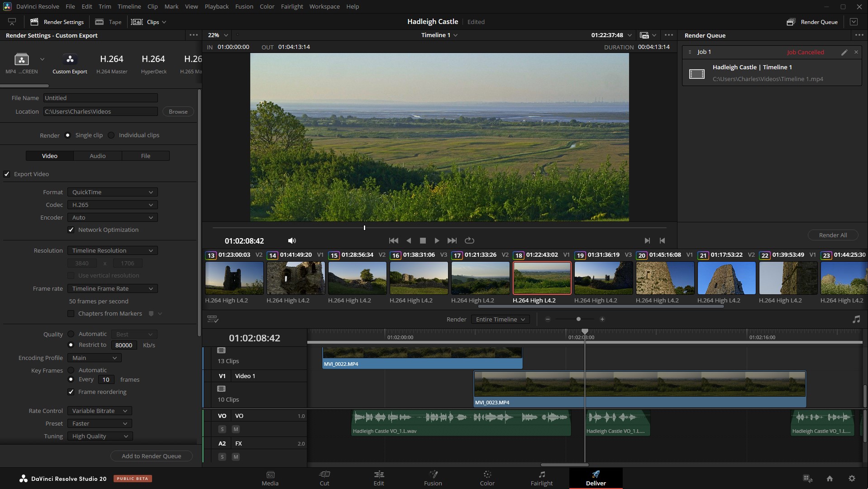
Task: Remove Job 1 from render queue
Action: point(856,52)
